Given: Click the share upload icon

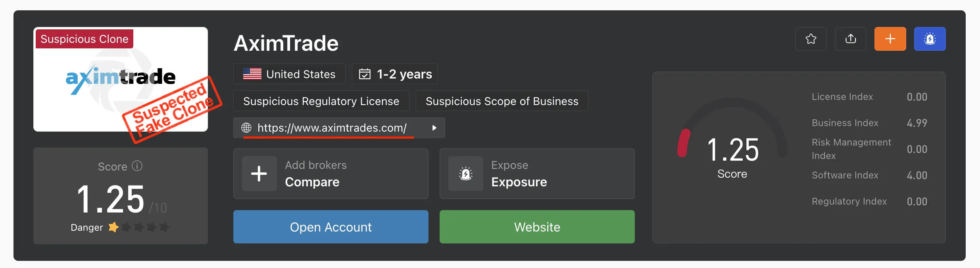Looking at the screenshot, I should point(850,39).
